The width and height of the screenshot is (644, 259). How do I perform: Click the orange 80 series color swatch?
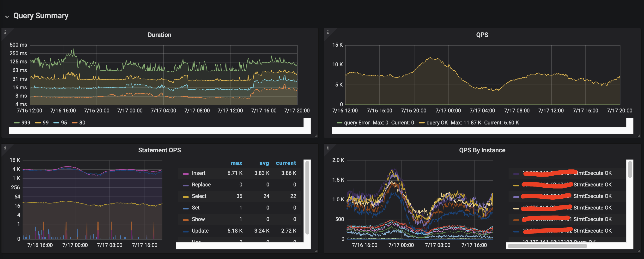tap(74, 123)
